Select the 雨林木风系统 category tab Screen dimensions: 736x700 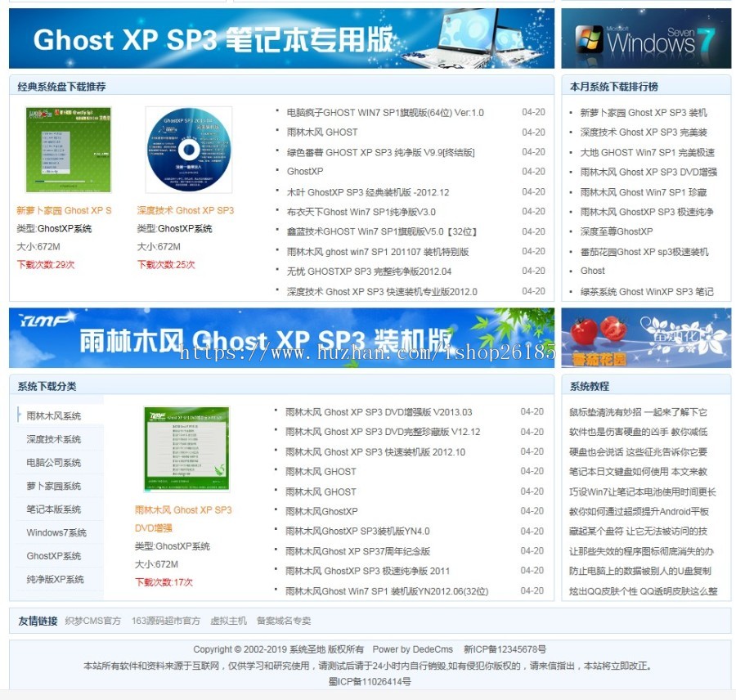[53, 415]
